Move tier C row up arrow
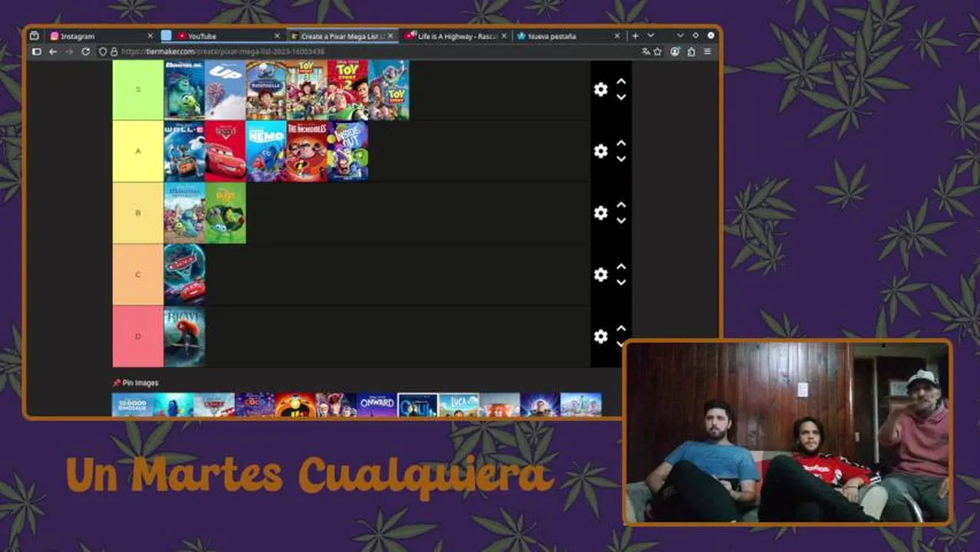This screenshot has height=552, width=980. [x=621, y=266]
